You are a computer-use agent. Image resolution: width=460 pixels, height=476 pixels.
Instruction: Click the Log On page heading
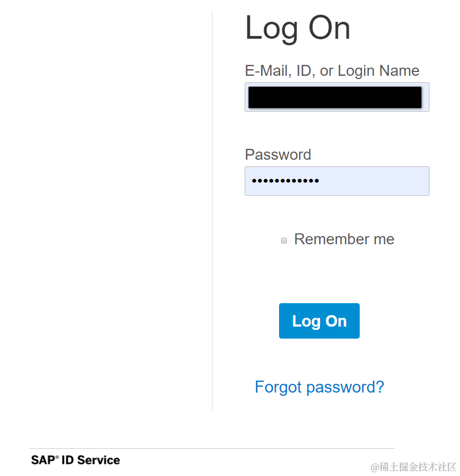298,28
